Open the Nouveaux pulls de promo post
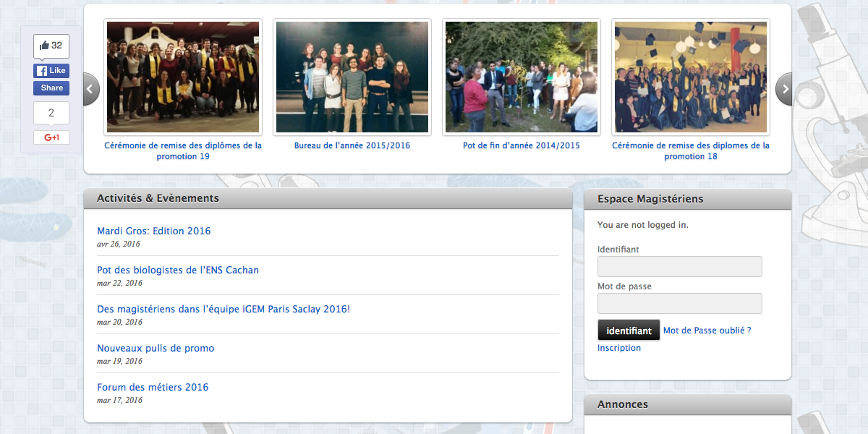The width and height of the screenshot is (868, 434). 156,349
